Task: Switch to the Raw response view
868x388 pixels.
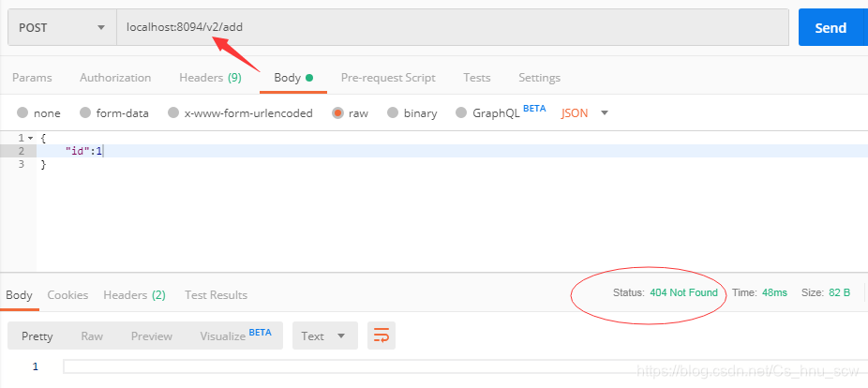Action: pyautogui.click(x=92, y=336)
